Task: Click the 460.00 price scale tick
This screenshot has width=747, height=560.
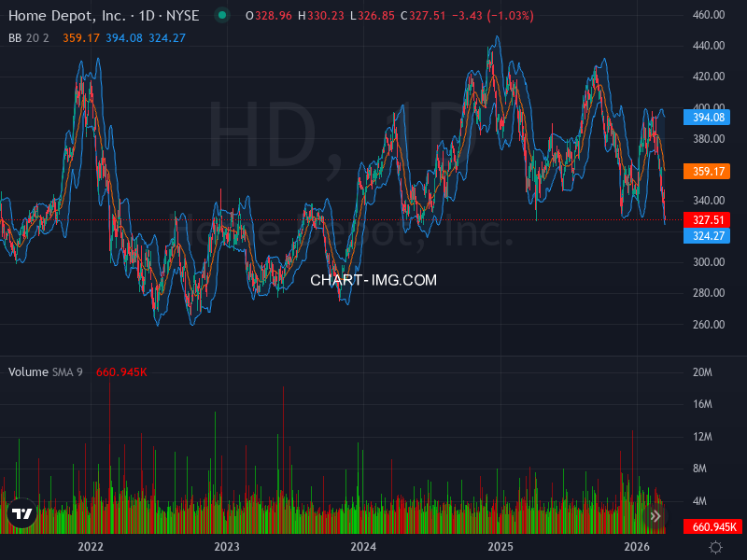Action: [x=709, y=15]
